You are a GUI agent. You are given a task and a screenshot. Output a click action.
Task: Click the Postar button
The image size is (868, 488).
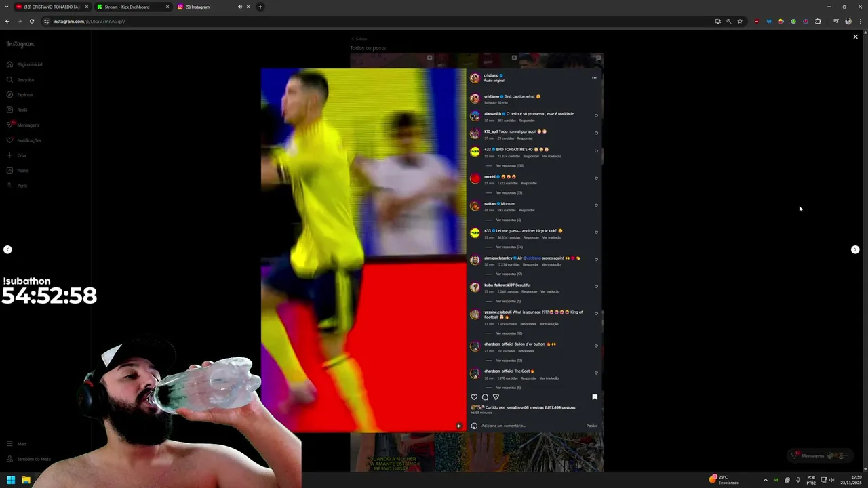point(592,426)
